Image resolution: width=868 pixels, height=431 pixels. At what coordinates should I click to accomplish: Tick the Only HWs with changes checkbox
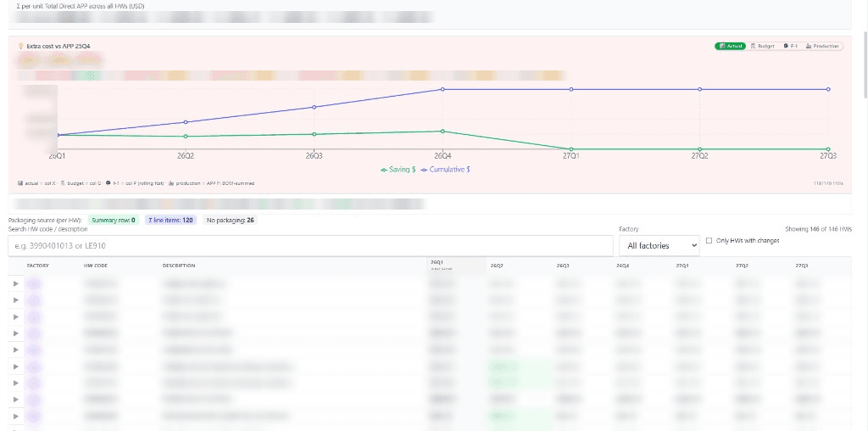[x=709, y=240]
